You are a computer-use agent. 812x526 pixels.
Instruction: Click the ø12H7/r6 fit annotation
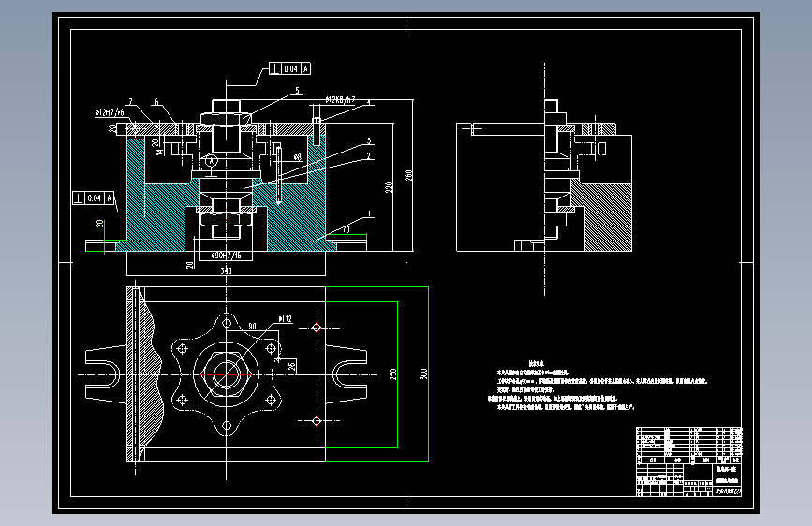coord(110,112)
